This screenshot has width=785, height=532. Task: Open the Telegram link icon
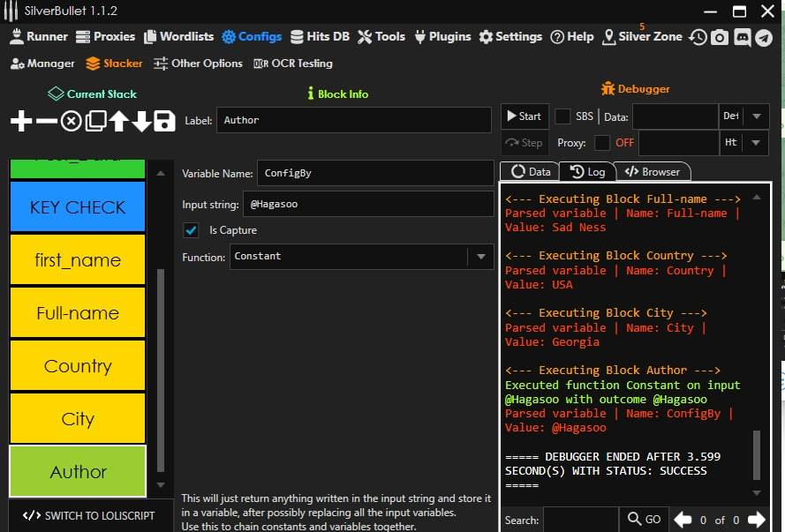[764, 37]
